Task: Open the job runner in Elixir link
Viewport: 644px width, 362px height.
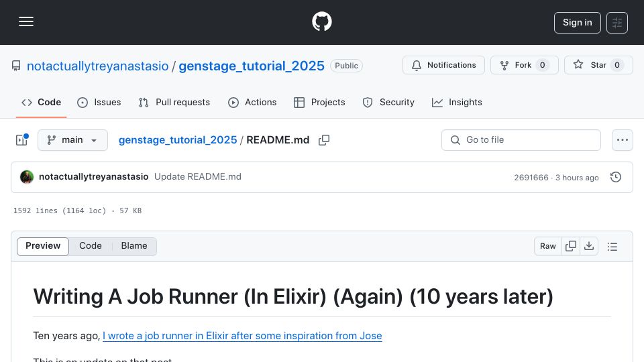Action: [242, 336]
